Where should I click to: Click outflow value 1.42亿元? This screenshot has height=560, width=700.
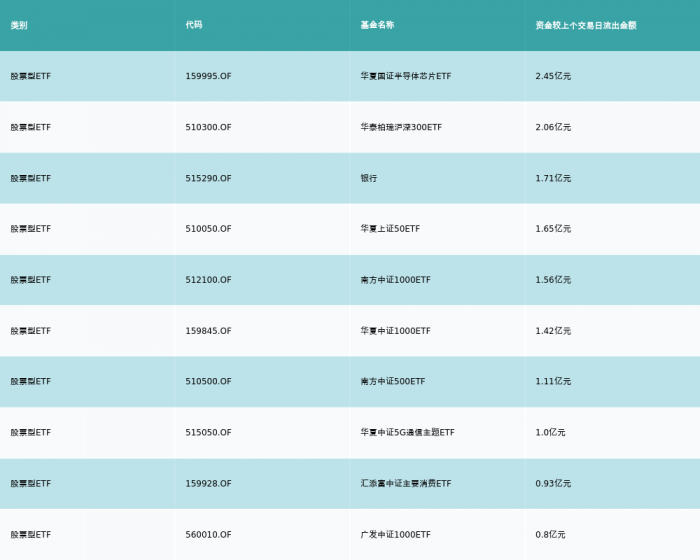[553, 331]
